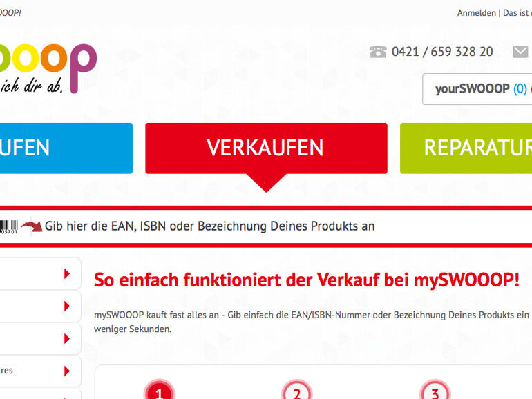This screenshot has height=399, width=532.
Task: Select the step 3 circle icon
Action: click(x=435, y=390)
